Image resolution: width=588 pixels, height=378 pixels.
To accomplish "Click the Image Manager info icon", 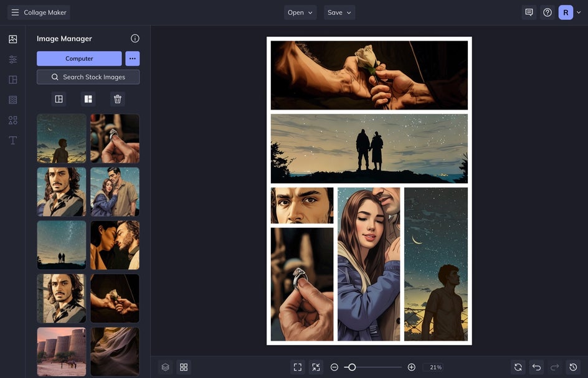I will pyautogui.click(x=135, y=38).
